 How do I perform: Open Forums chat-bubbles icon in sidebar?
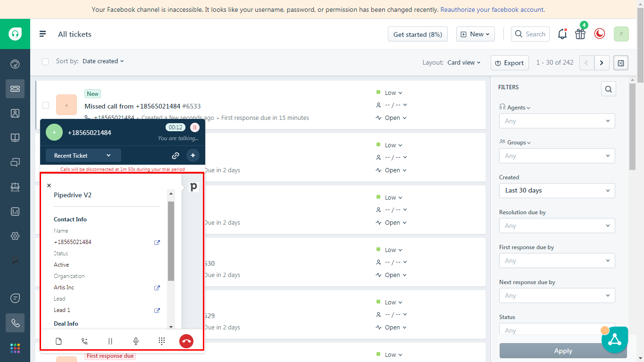click(x=15, y=162)
